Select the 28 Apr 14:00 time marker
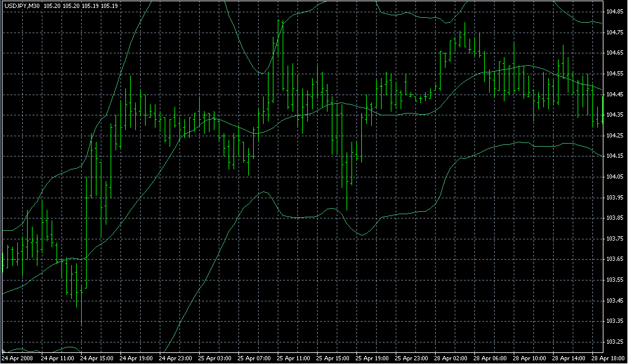Viewport: 628px width, 364px height. tap(570, 357)
